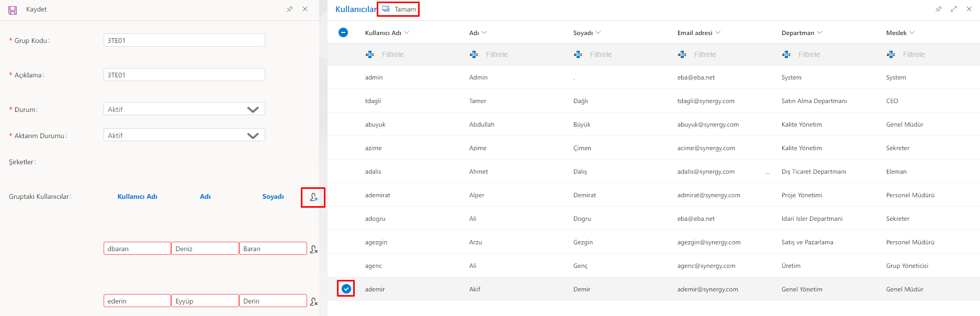The width and height of the screenshot is (980, 316).
Task: Click the Grup Kodu input field
Action: click(184, 40)
